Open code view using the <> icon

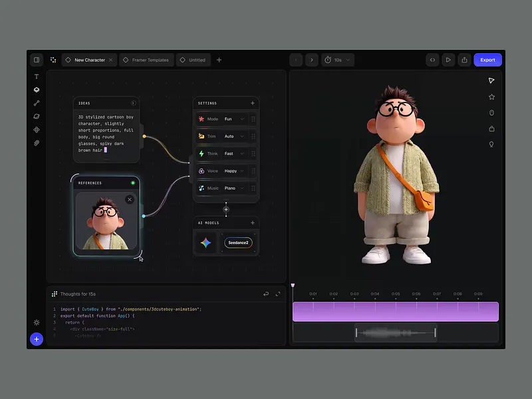[x=432, y=60]
